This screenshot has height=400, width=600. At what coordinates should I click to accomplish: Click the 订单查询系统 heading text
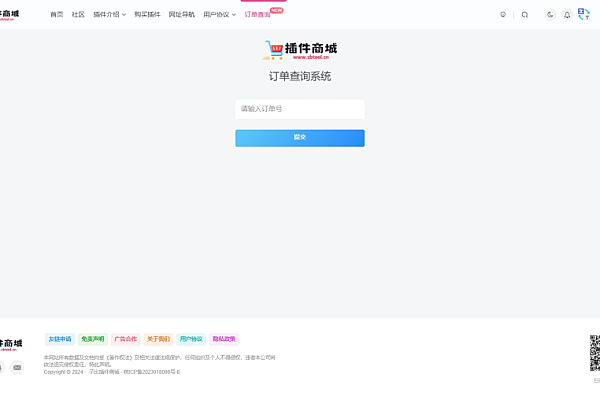point(300,77)
